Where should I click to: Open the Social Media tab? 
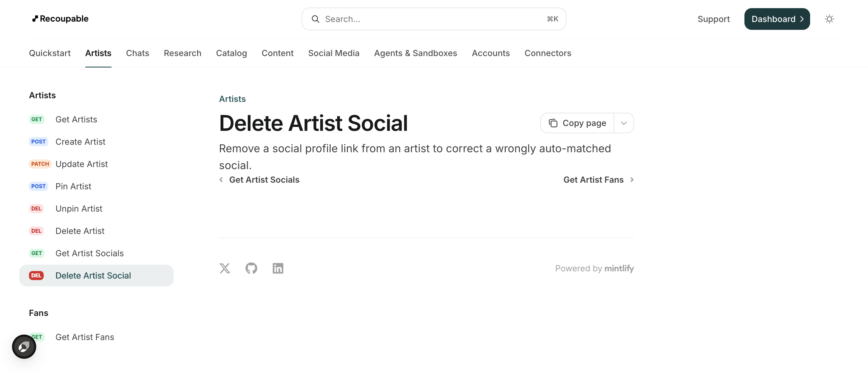click(334, 53)
